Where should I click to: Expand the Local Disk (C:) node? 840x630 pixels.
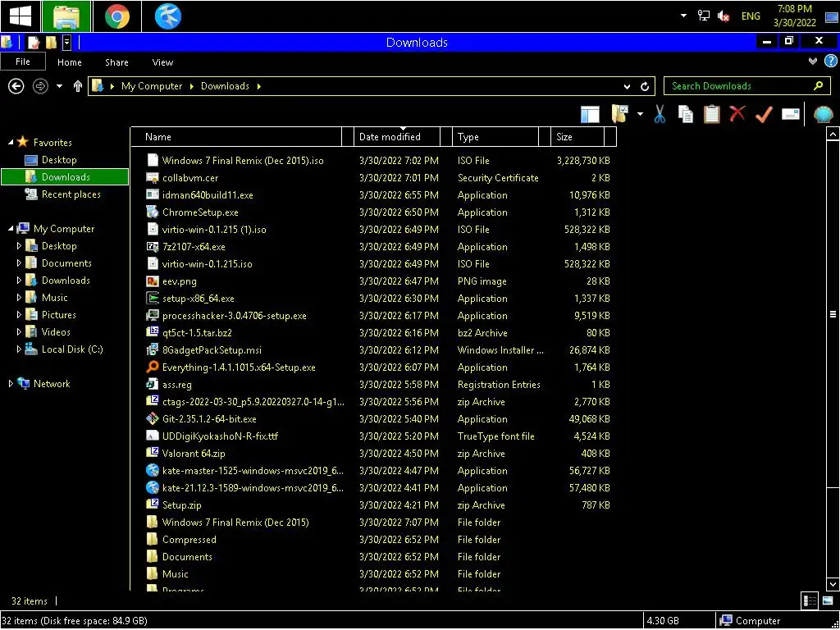coord(20,349)
